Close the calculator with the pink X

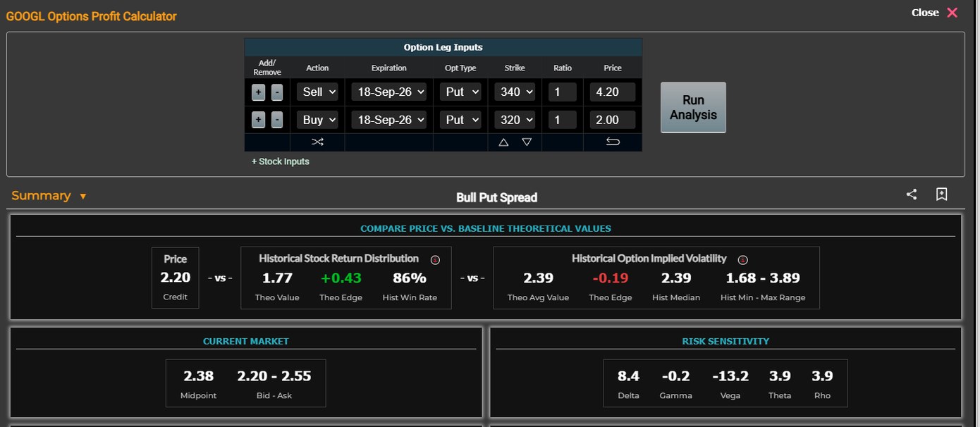[x=952, y=13]
